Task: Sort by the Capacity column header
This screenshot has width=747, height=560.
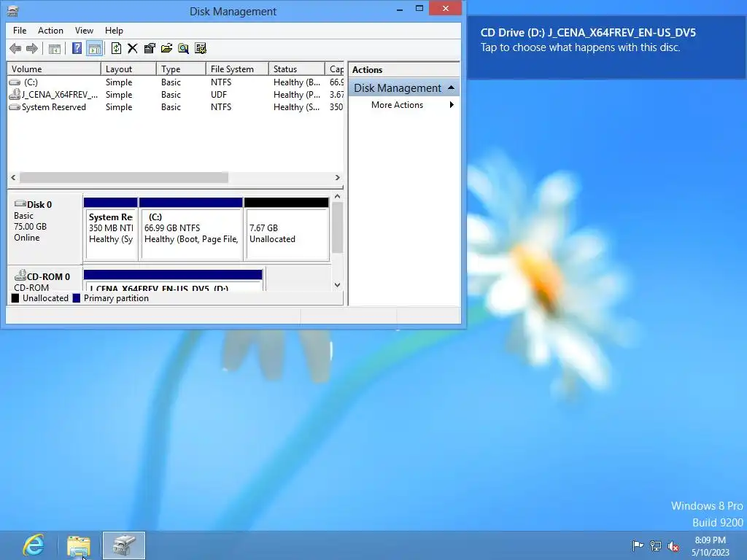Action: 334,69
